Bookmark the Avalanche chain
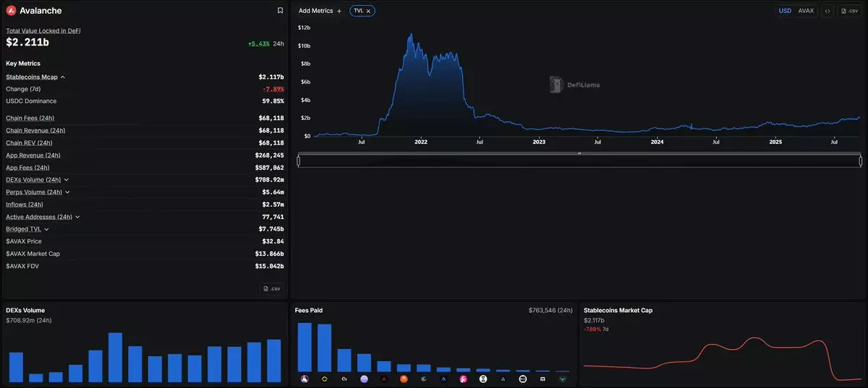The height and width of the screenshot is (388, 868). [x=280, y=11]
